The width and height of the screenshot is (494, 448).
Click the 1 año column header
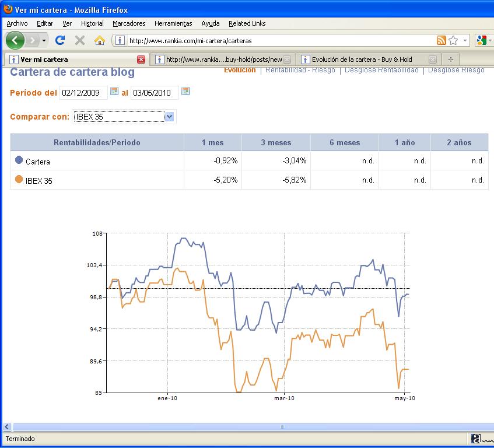405,142
